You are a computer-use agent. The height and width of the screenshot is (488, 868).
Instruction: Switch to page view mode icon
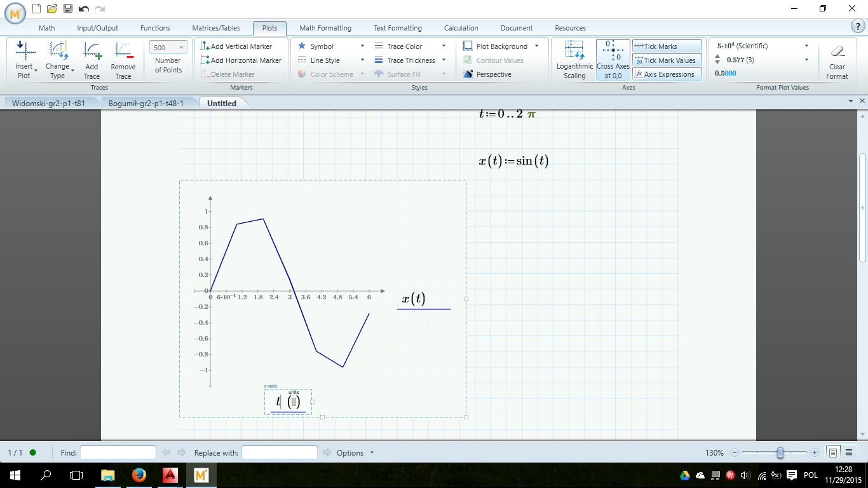coord(833,452)
